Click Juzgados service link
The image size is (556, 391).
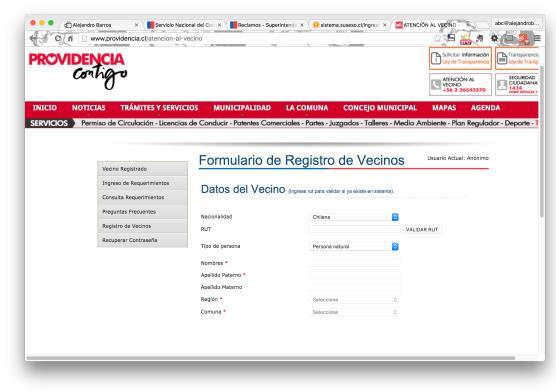pos(344,123)
